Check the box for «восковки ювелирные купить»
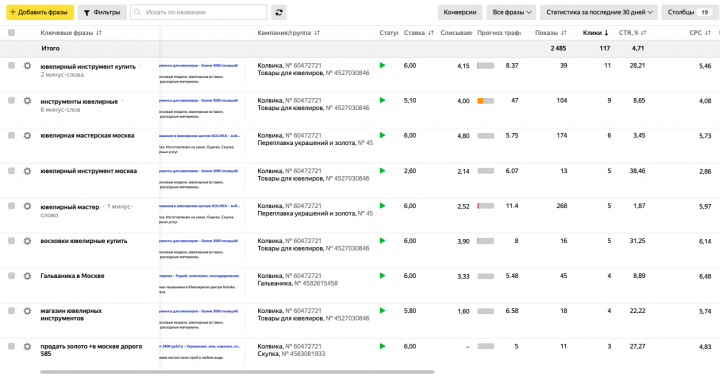The width and height of the screenshot is (720, 376). click(11, 241)
